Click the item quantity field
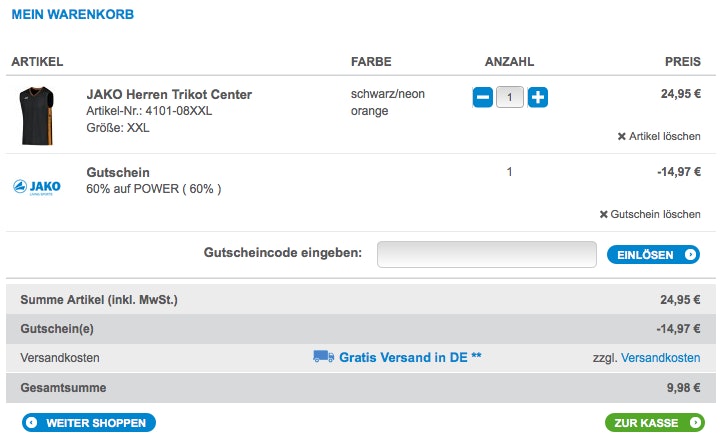This screenshot has height=446, width=722. point(510,98)
